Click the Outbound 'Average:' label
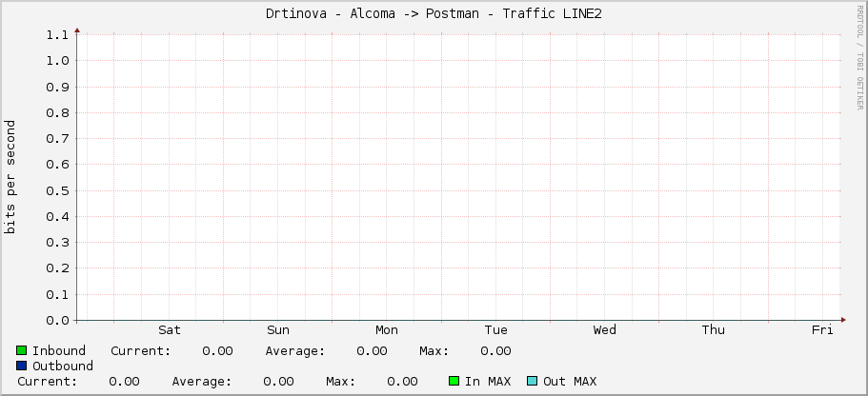The width and height of the screenshot is (868, 396). pyautogui.click(x=201, y=381)
